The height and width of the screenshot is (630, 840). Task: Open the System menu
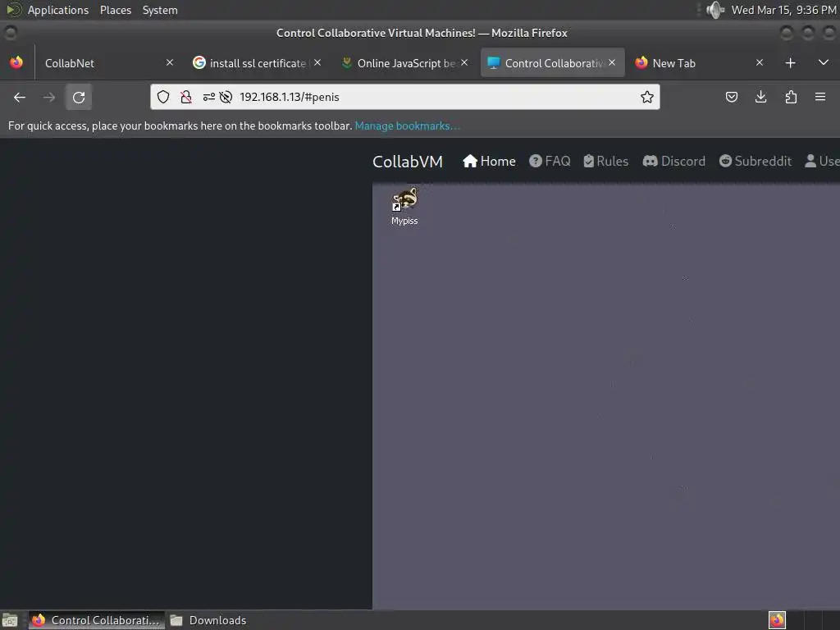[x=160, y=10]
